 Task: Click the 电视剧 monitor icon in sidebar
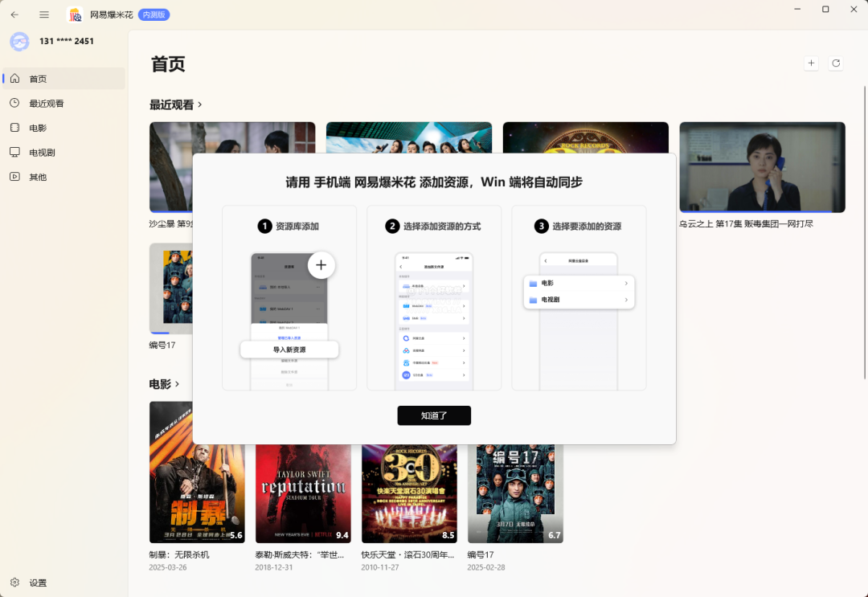15,152
